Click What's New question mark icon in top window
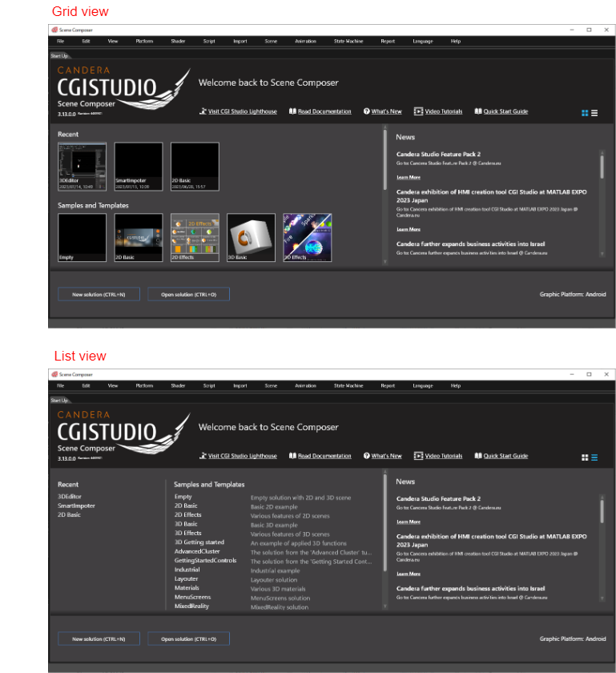Viewport: 616px width, 673px height. [367, 111]
